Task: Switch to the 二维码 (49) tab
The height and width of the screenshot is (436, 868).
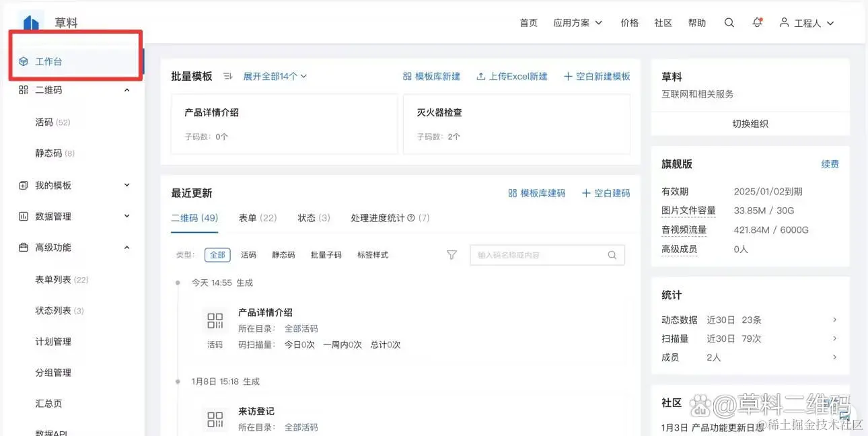Action: click(194, 218)
